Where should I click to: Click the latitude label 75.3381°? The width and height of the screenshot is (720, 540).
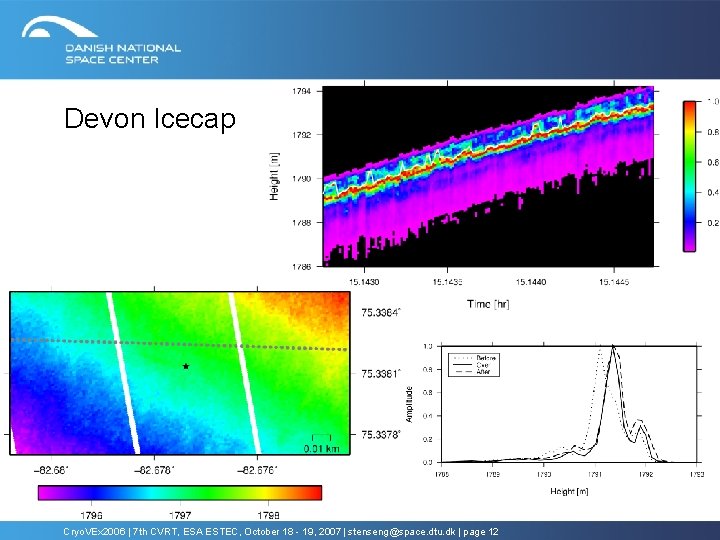click(x=381, y=374)
